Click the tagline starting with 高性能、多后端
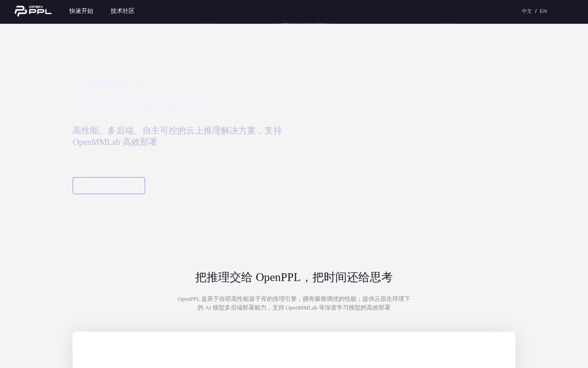The height and width of the screenshot is (368, 588). click(177, 136)
